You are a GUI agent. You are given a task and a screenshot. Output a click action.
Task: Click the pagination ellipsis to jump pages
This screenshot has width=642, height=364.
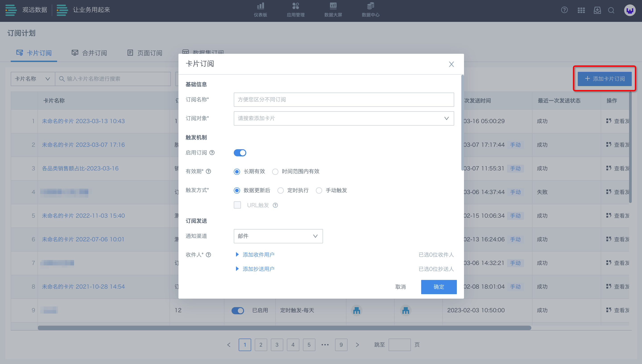(x=325, y=345)
